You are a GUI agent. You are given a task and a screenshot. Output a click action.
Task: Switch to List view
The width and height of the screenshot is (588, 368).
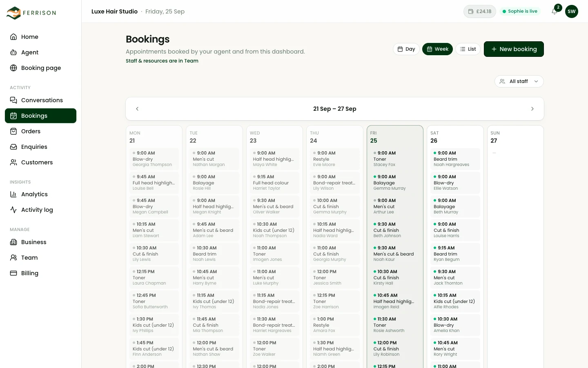click(x=468, y=49)
